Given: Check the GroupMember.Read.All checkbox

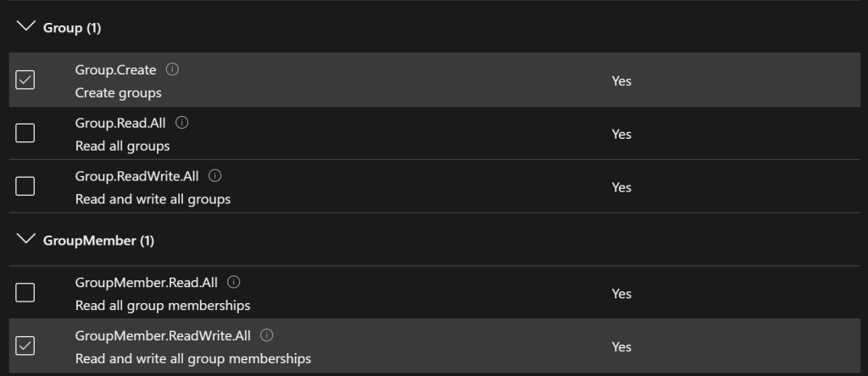Looking at the screenshot, I should pyautogui.click(x=25, y=293).
